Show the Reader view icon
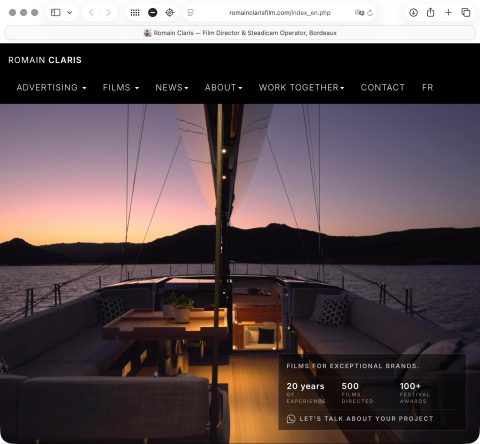This screenshot has width=480, height=444. click(190, 13)
